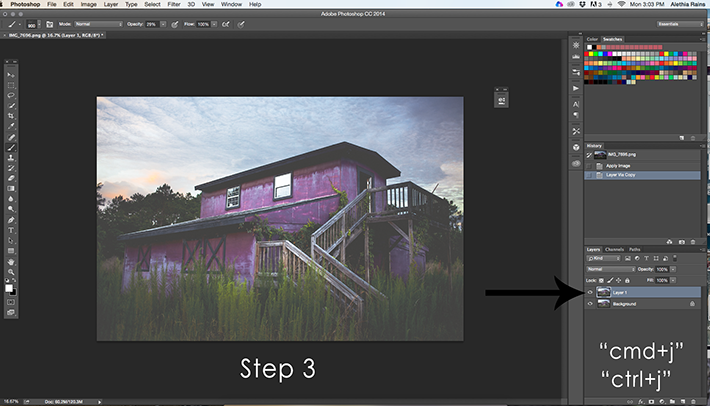Select the Quick Selection tool
The image size is (710, 406).
pos(11,106)
